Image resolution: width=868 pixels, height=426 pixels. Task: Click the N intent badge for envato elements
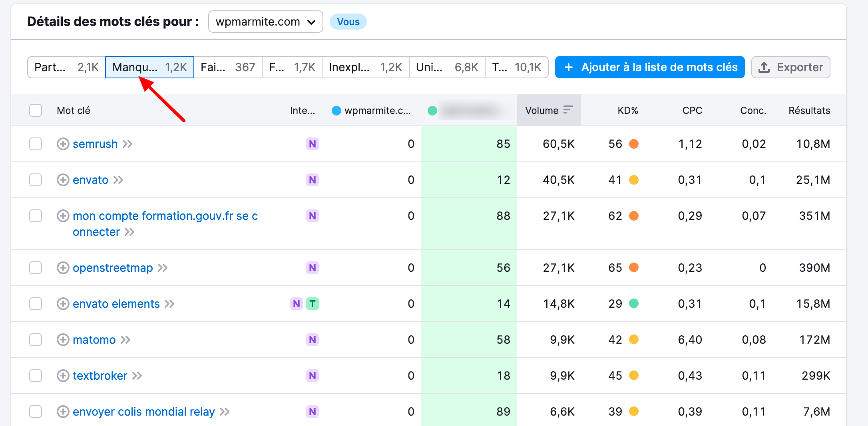[x=296, y=304]
